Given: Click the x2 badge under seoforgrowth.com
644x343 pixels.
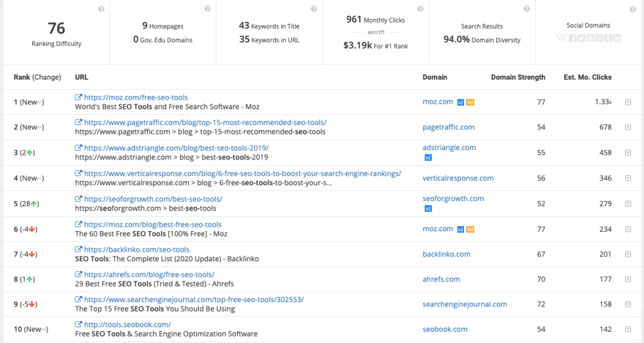Looking at the screenshot, I should (x=428, y=209).
